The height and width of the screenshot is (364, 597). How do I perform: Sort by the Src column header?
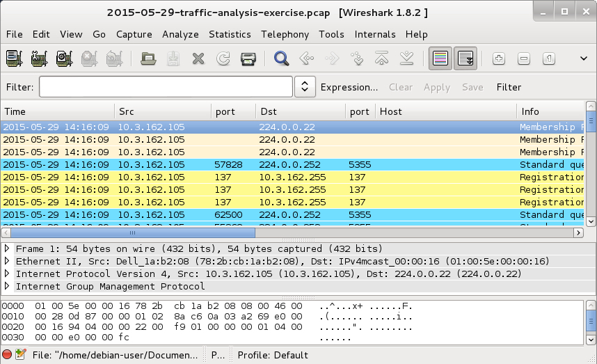point(163,111)
